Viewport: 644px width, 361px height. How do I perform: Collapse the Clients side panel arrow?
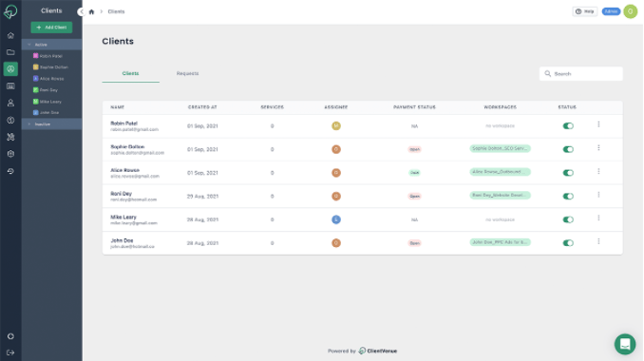[x=82, y=11]
